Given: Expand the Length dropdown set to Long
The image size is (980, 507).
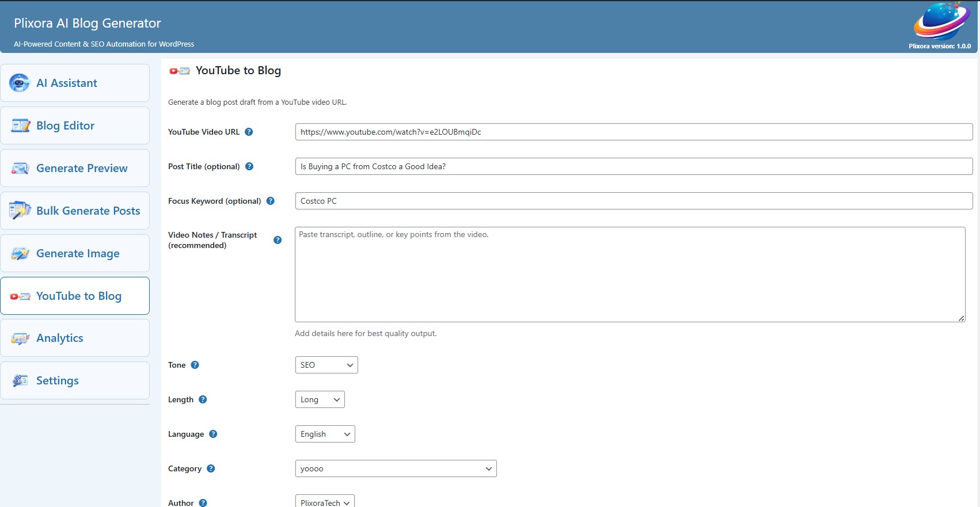Looking at the screenshot, I should tap(320, 399).
